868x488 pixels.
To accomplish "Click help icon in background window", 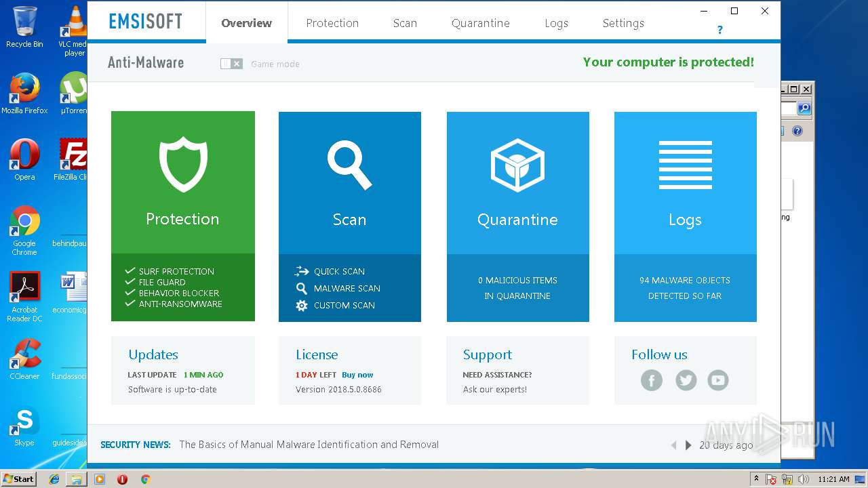I will (x=797, y=131).
